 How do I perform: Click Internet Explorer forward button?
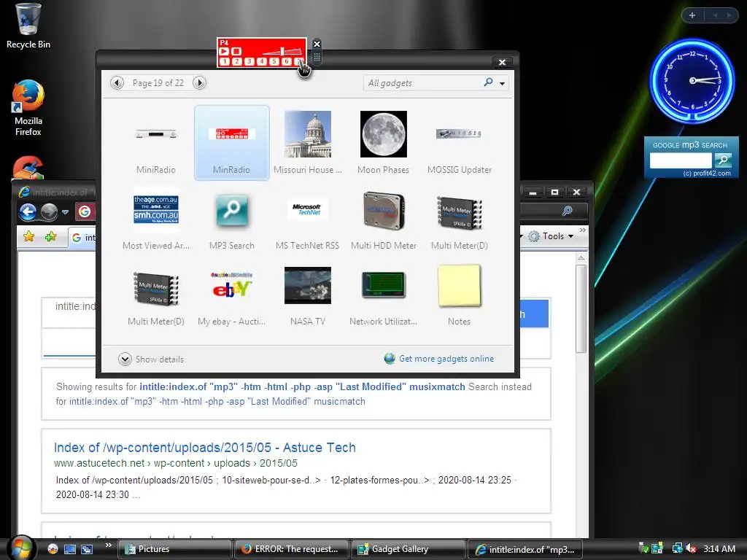(x=49, y=211)
